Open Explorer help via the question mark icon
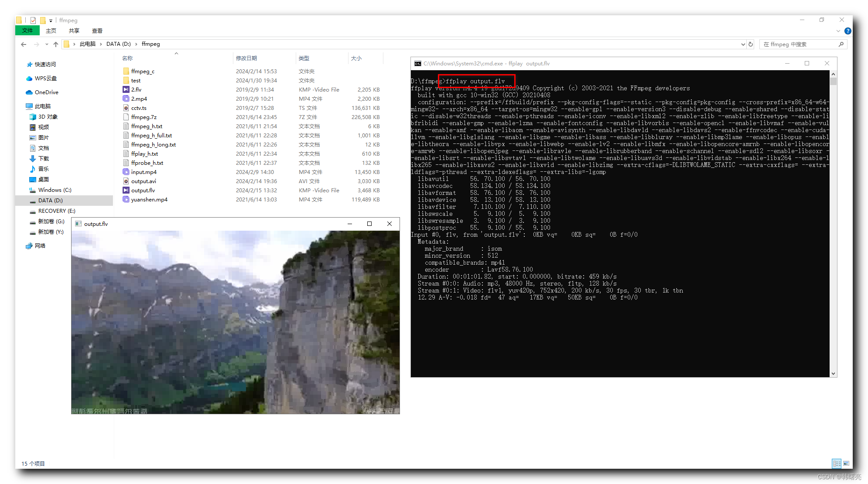This screenshot has width=868, height=484. [848, 31]
